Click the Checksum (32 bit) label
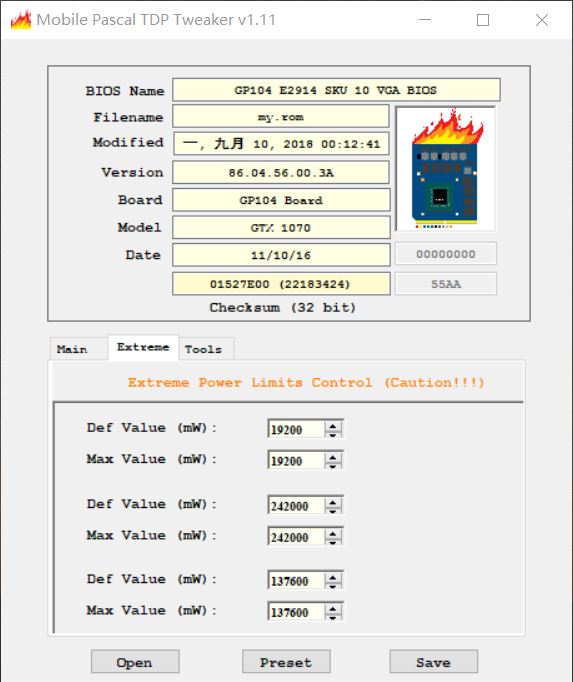 (283, 308)
